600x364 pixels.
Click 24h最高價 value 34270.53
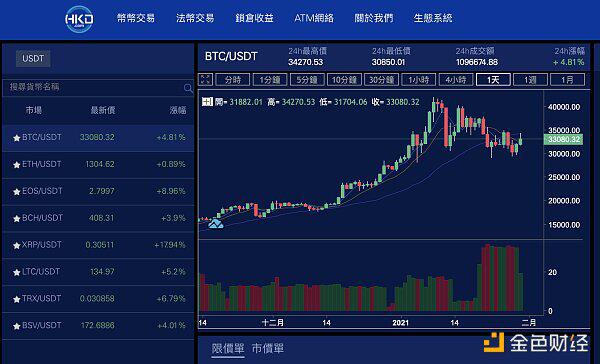point(305,62)
